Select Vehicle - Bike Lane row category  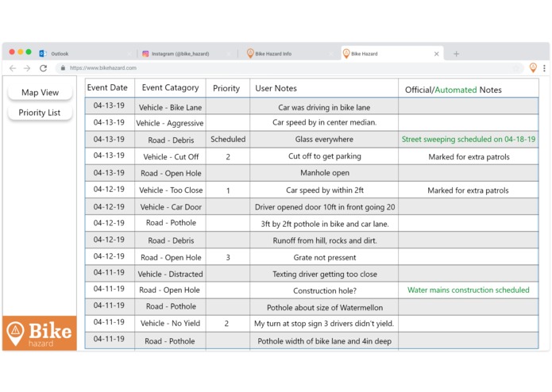(x=171, y=107)
